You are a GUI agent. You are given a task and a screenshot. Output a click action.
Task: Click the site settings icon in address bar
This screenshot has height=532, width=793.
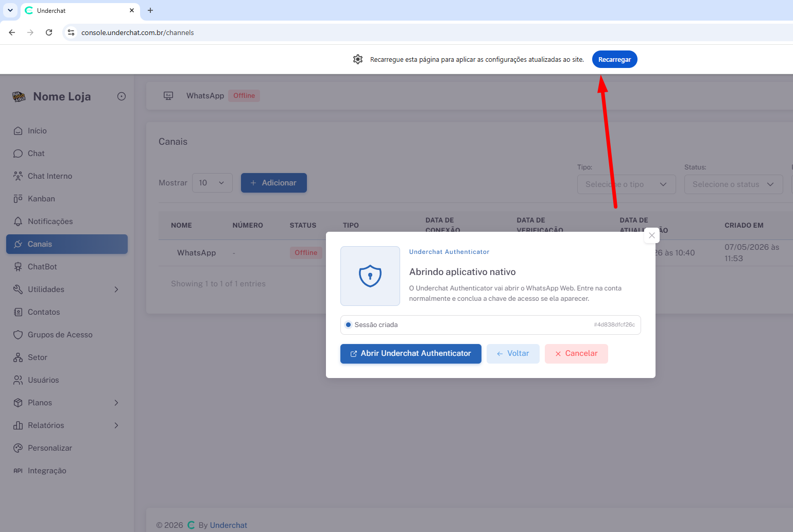pos(71,32)
